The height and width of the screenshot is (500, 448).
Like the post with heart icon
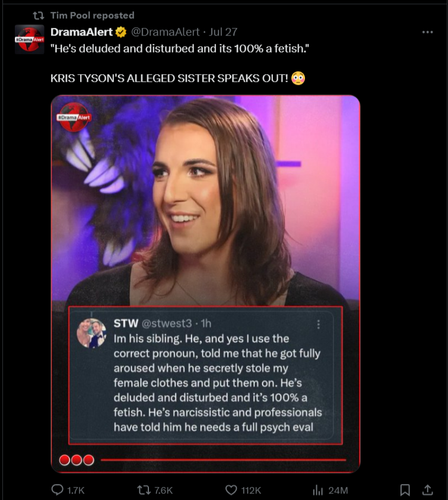[x=231, y=490]
